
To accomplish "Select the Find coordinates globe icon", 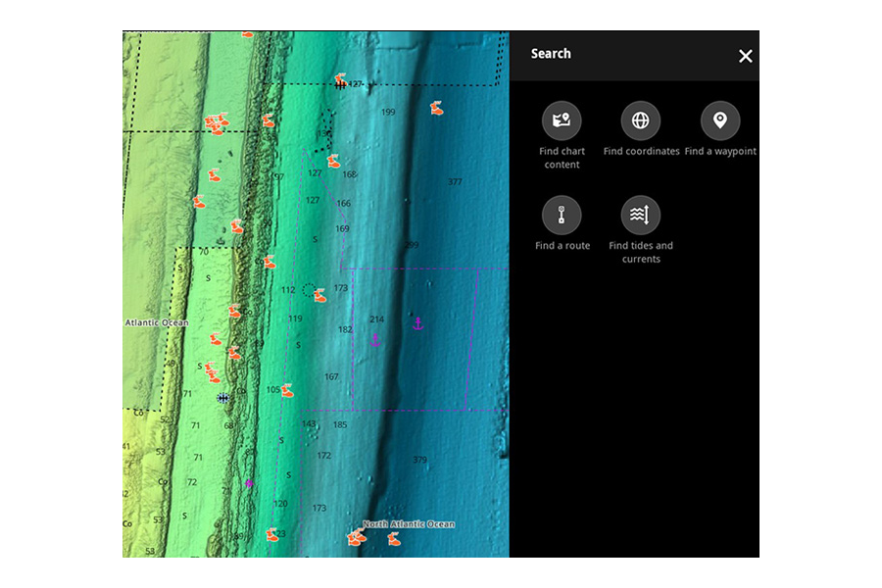I will click(x=641, y=122).
